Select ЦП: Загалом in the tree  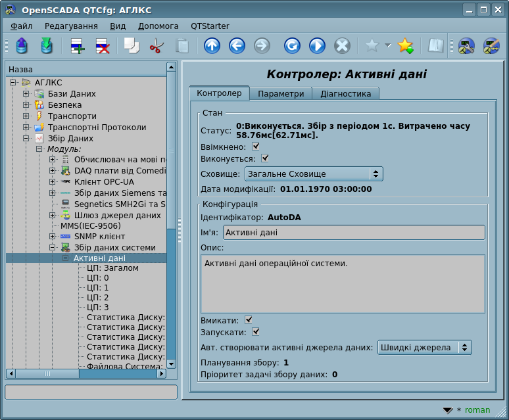(x=112, y=268)
